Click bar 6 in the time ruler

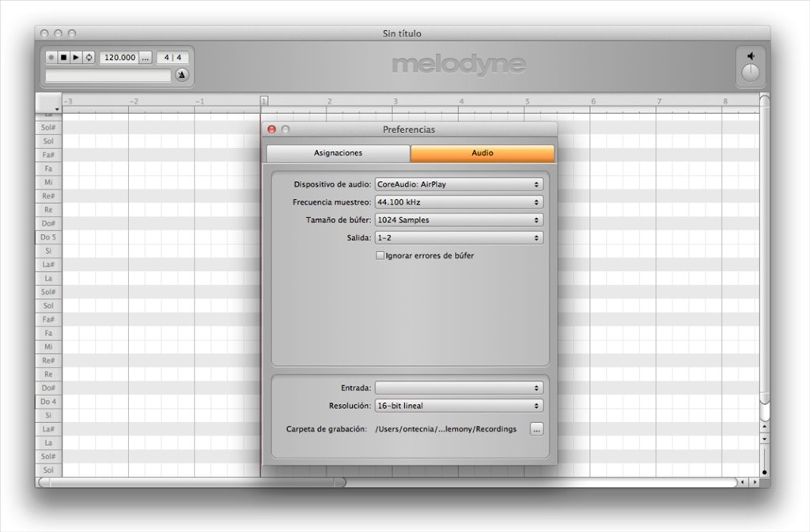(x=593, y=101)
